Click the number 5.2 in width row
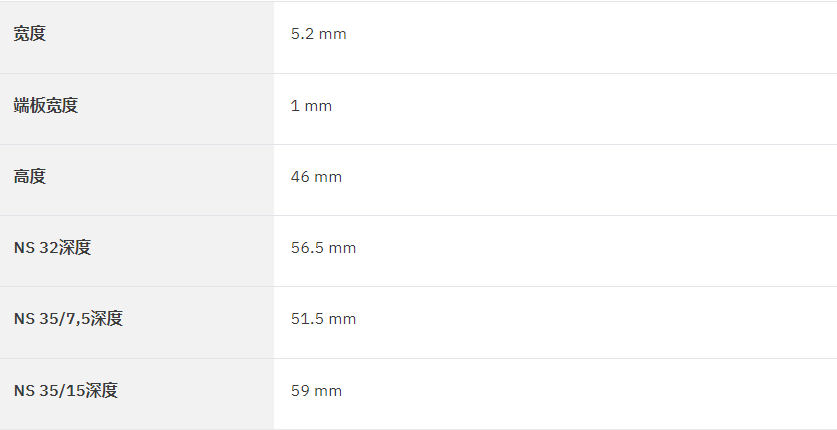 coord(303,34)
